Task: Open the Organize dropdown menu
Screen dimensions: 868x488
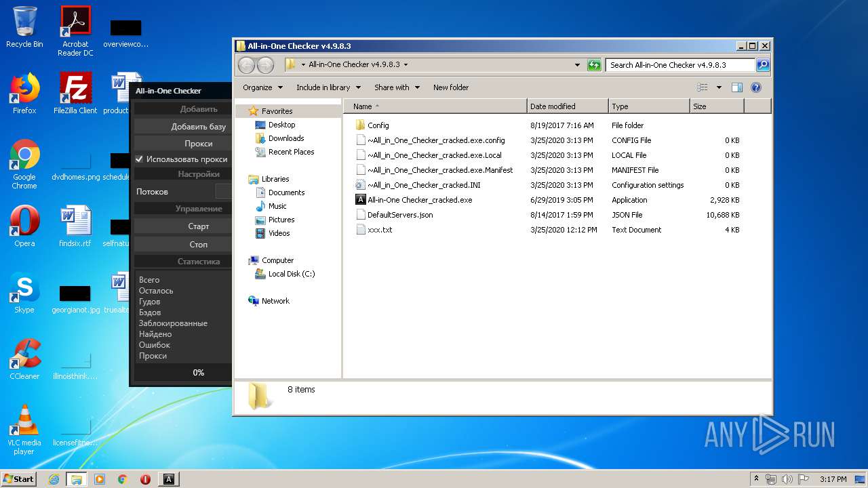Action: tap(262, 87)
